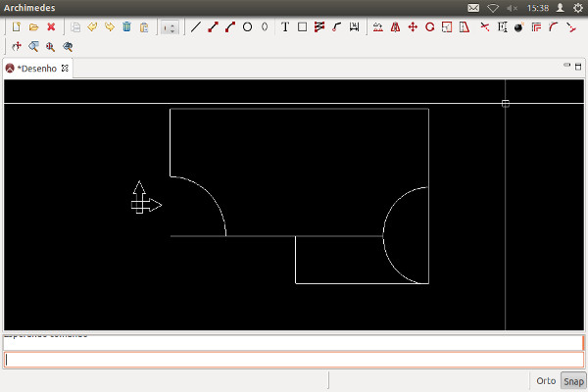
Task: Select the zigzag polyline tool icon
Action: coord(319,27)
